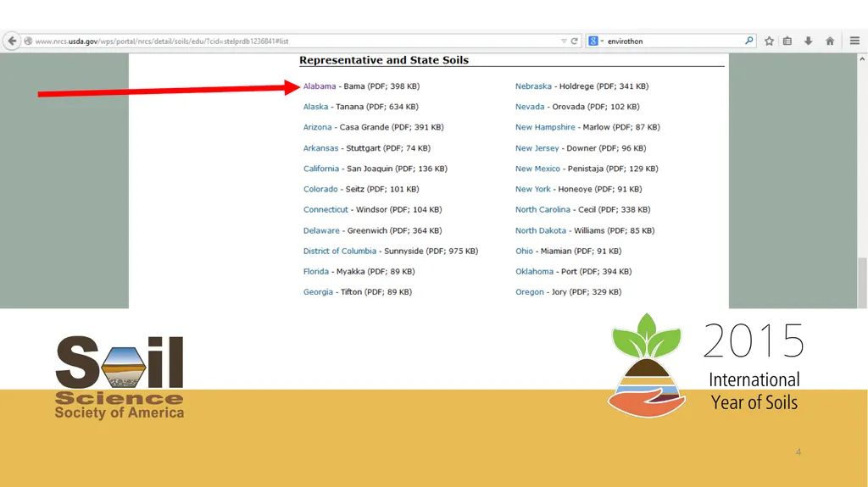Go to the home page icon
Viewport: 868px width, 487px height.
coord(830,41)
